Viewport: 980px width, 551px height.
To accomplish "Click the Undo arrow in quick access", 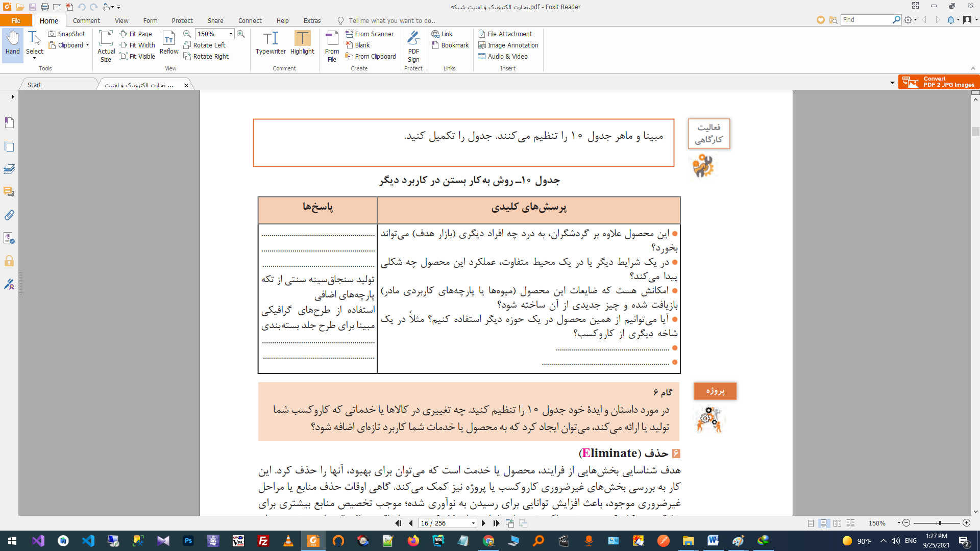I will (x=82, y=7).
